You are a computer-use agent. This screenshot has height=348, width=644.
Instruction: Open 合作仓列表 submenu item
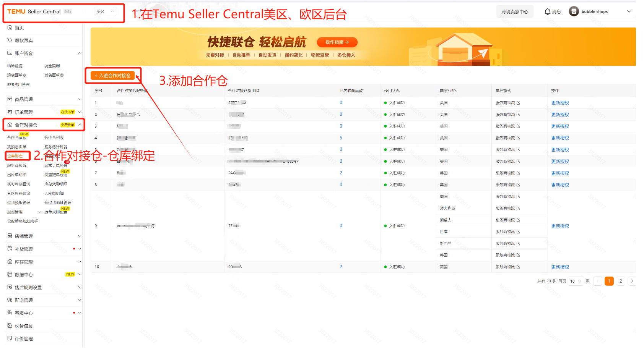(x=54, y=138)
